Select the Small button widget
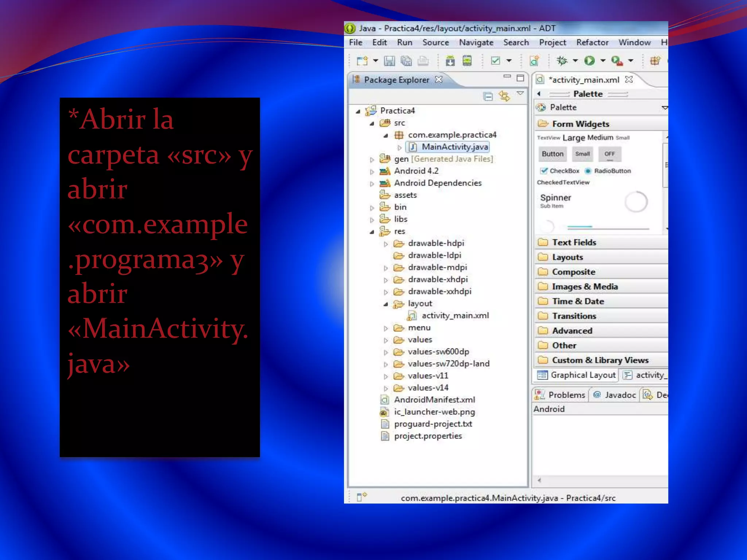The height and width of the screenshot is (560, 747). pos(582,154)
